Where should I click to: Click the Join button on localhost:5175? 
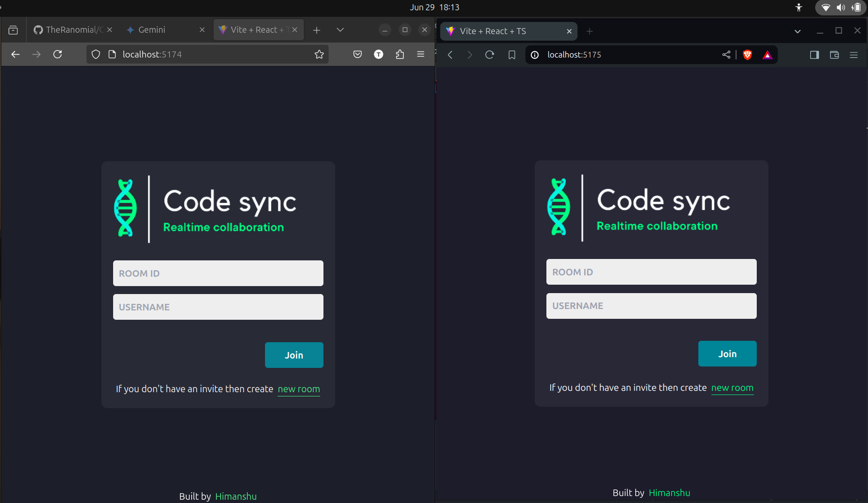coord(727,354)
